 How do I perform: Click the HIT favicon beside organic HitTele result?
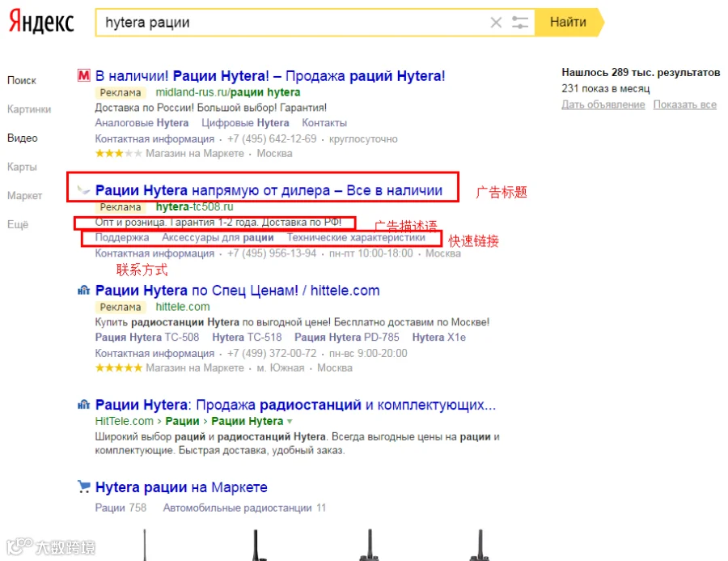(x=83, y=405)
